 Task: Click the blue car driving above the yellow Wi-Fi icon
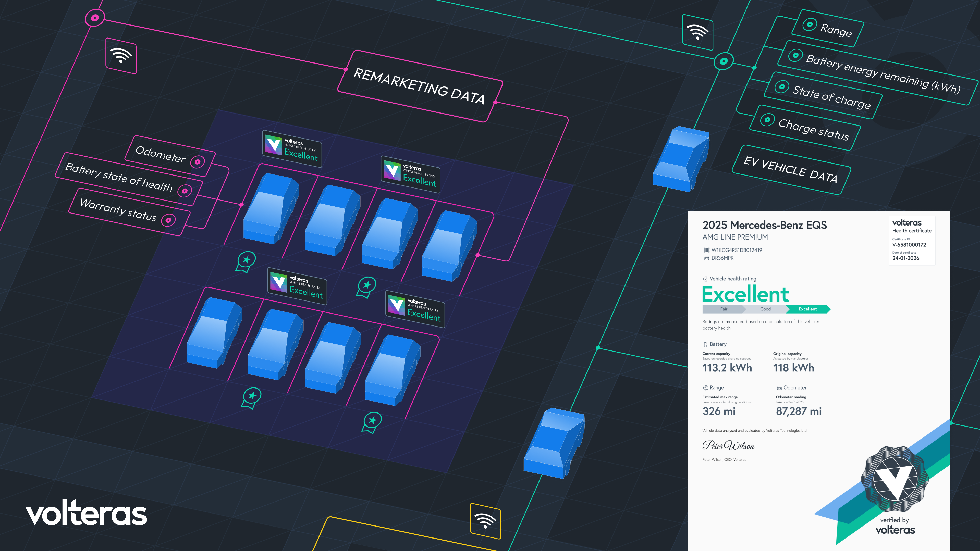click(x=554, y=443)
